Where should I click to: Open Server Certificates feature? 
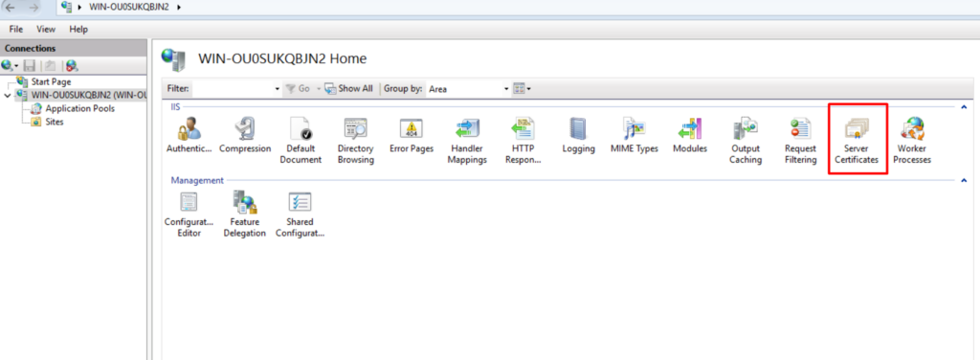[x=857, y=142]
